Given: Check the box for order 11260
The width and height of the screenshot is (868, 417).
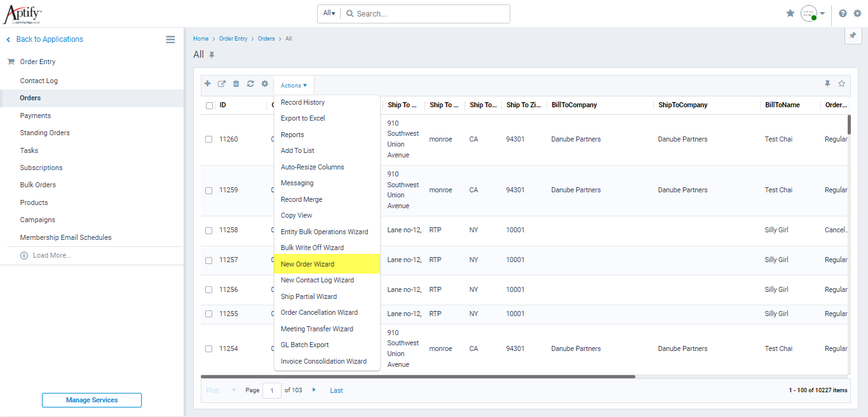Looking at the screenshot, I should pyautogui.click(x=208, y=140).
